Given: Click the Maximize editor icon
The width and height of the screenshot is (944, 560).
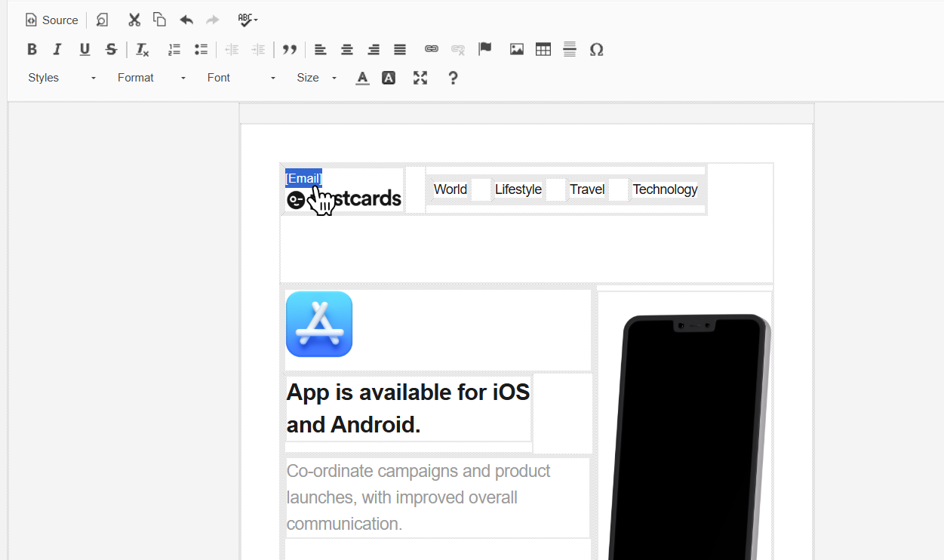Looking at the screenshot, I should pos(420,78).
